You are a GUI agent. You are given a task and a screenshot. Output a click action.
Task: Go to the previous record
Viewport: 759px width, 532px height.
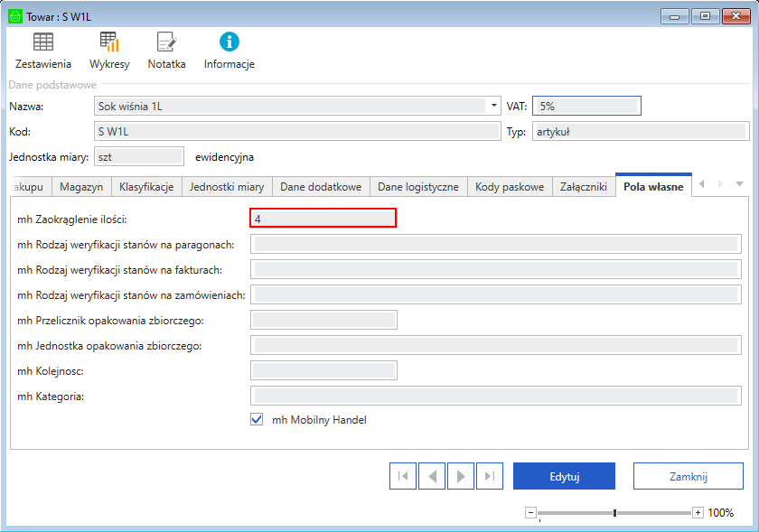pos(431,476)
